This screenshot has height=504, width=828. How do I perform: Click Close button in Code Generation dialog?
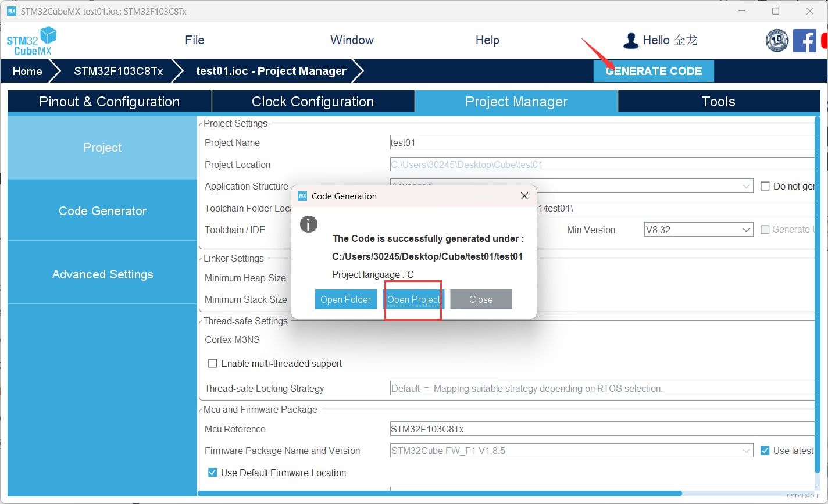(481, 299)
